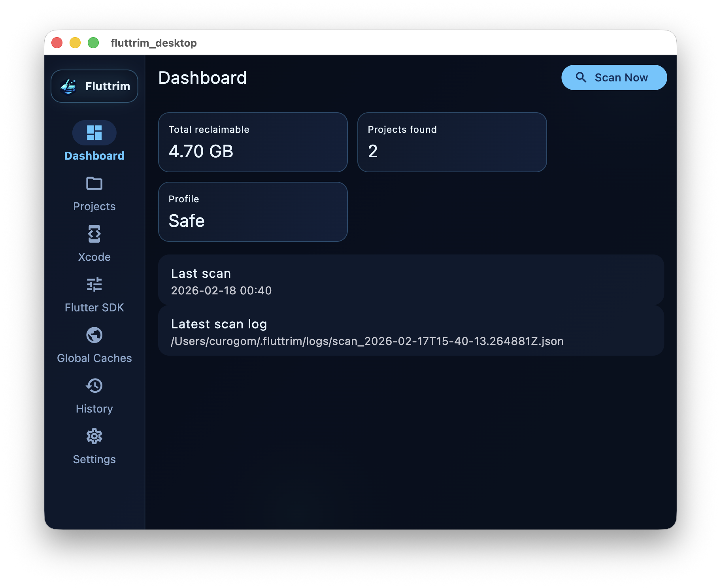Viewport: 721px width, 588px height.
Task: Navigate to the Flutter SDK section
Action: click(x=94, y=307)
